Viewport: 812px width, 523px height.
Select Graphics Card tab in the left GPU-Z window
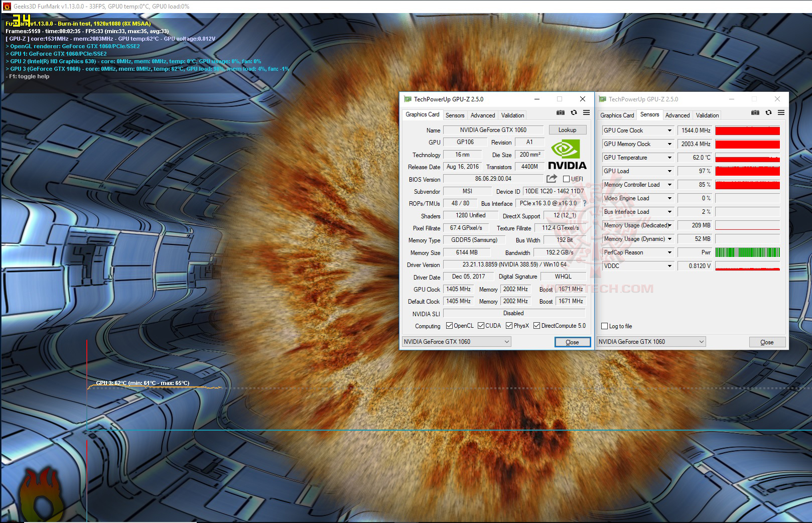point(423,114)
